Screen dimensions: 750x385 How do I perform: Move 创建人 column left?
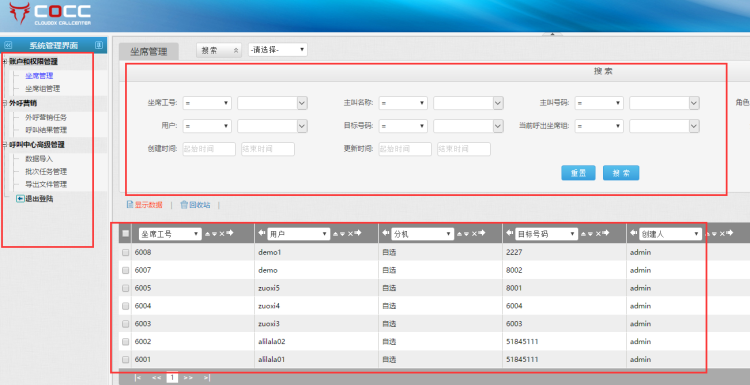[634, 233]
